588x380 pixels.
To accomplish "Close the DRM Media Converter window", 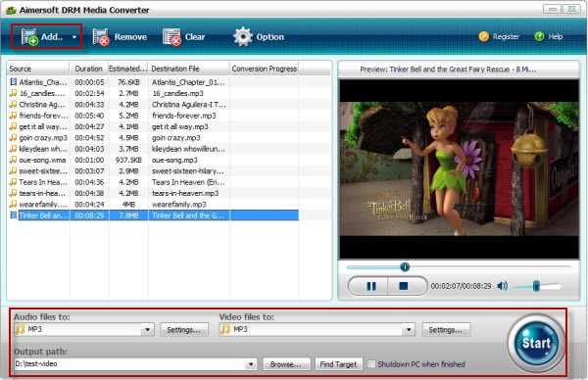I will [x=571, y=9].
